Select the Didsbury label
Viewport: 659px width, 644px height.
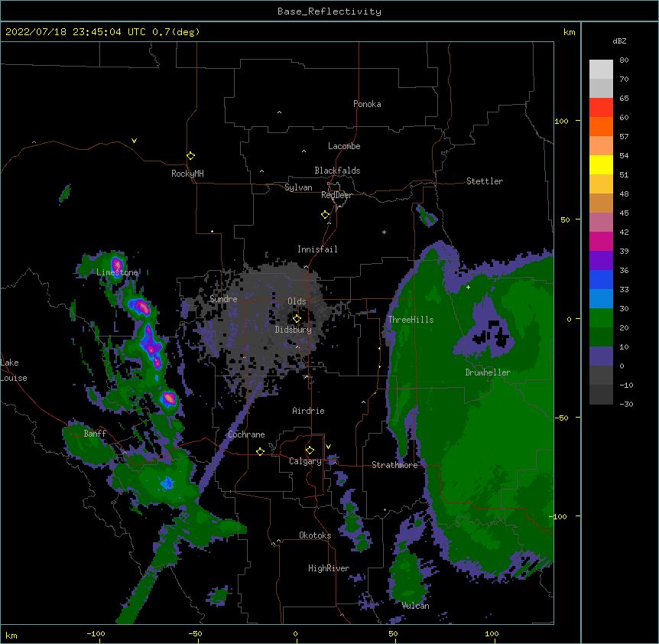tap(294, 330)
